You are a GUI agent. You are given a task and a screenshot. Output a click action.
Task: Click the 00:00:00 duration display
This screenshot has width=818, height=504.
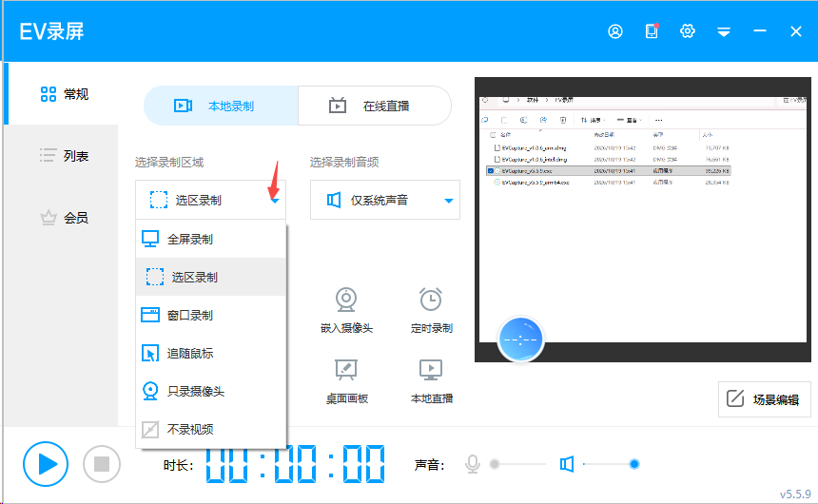[x=295, y=464]
